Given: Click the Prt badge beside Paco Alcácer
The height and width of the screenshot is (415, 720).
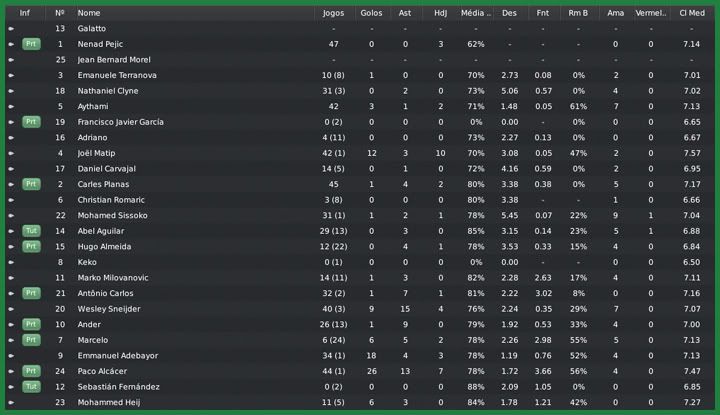Looking at the screenshot, I should (x=31, y=371).
